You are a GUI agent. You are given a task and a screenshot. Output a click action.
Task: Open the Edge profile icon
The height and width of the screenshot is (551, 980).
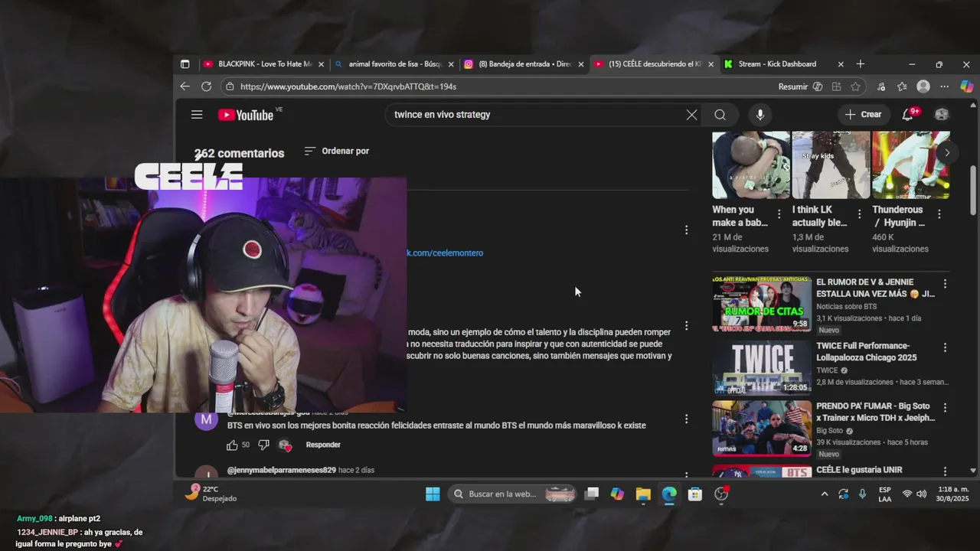(x=923, y=86)
